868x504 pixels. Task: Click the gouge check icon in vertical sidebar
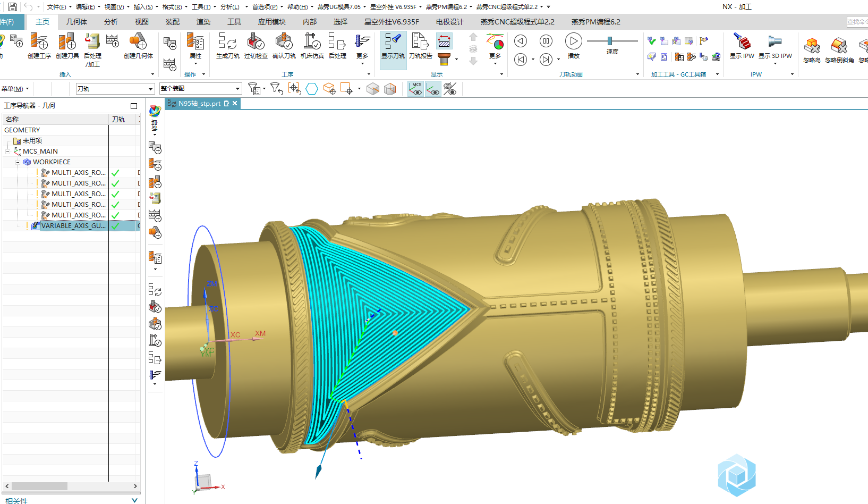click(155, 307)
